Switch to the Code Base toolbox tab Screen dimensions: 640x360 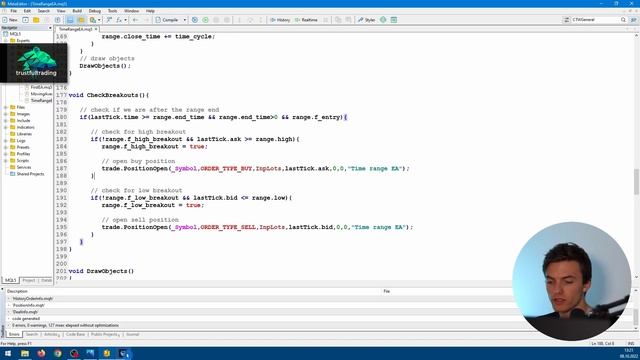[76, 334]
